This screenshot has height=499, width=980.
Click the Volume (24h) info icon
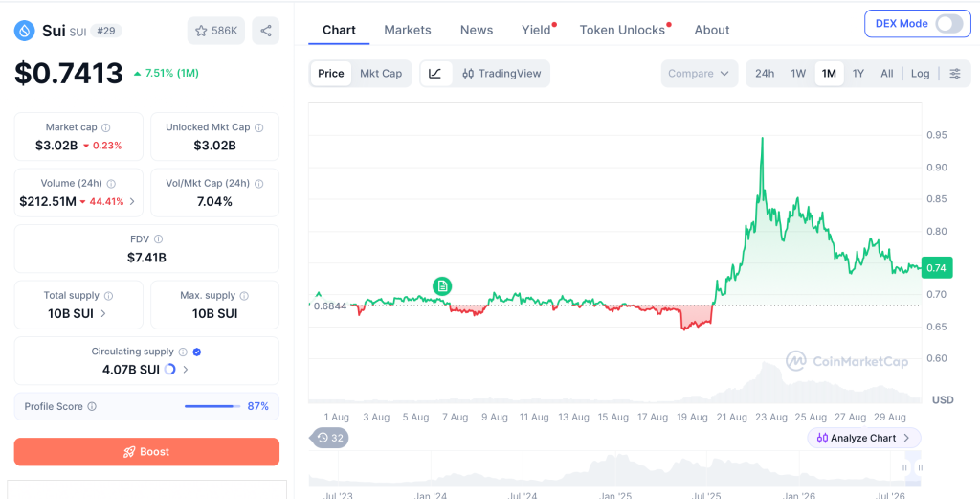[111, 184]
